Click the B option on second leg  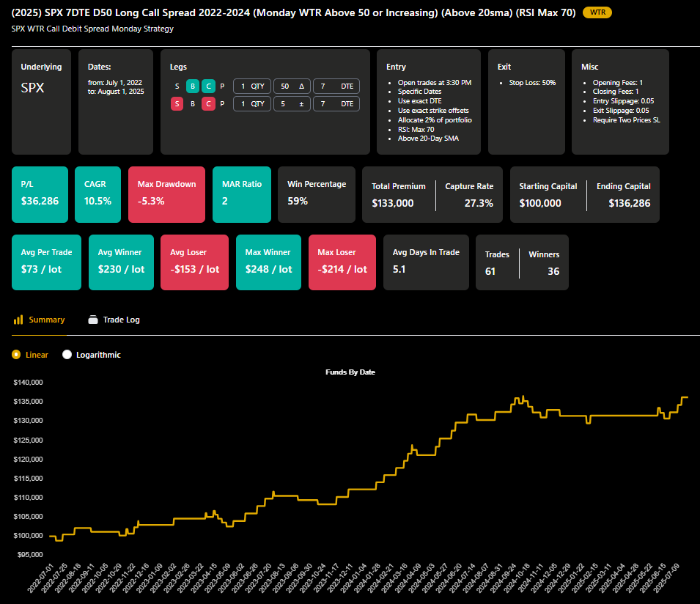[193, 103]
